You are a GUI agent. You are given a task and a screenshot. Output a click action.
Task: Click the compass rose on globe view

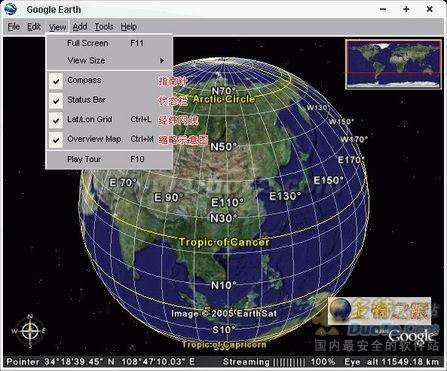coord(29,331)
